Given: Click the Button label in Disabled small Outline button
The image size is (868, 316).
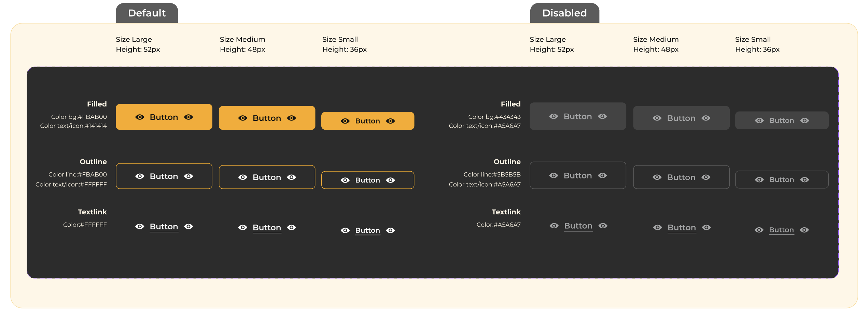Looking at the screenshot, I should [x=782, y=179].
